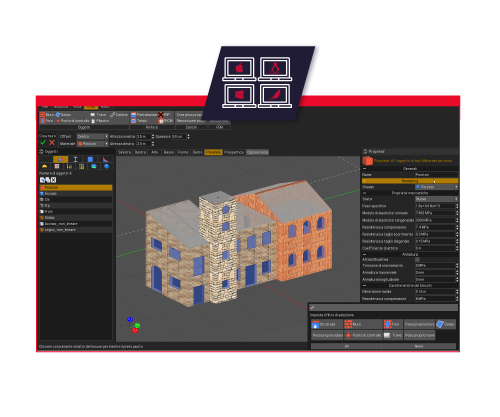
Task: Select the Catena tie-rod tool
Action: (x=119, y=115)
